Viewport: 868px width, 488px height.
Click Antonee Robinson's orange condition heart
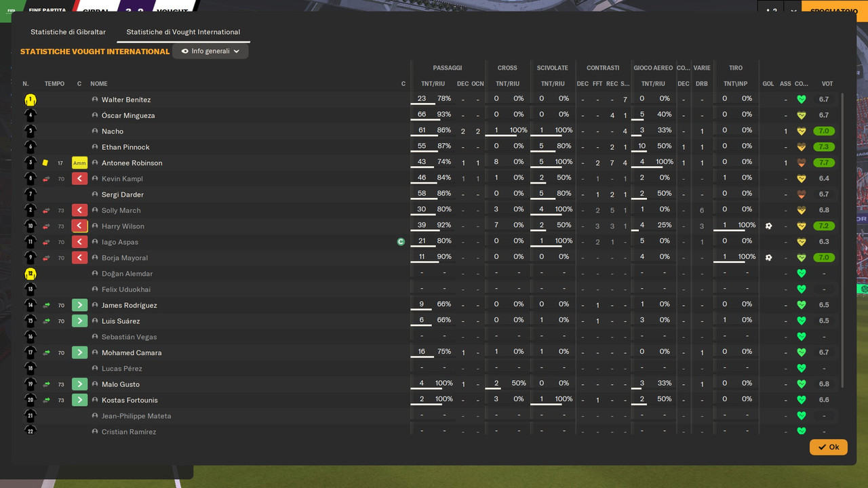coord(802,163)
